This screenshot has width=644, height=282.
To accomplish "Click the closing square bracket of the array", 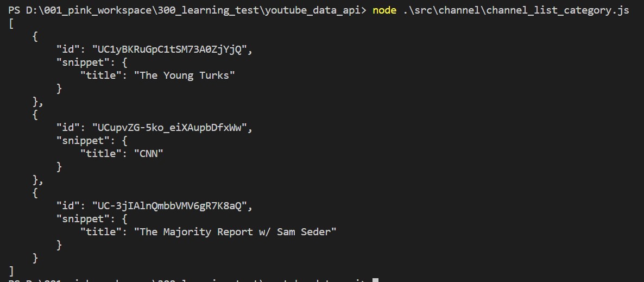I will coord(11,271).
